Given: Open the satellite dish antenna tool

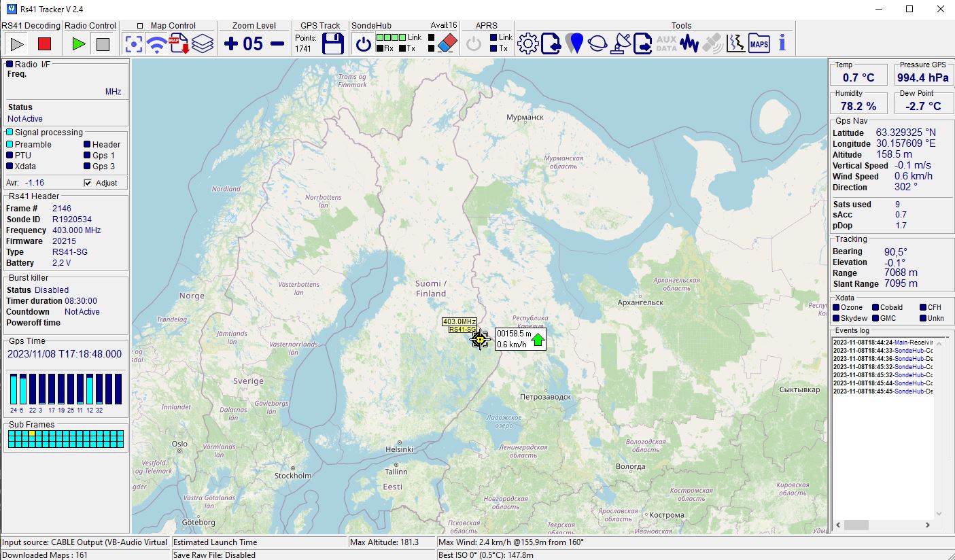Looking at the screenshot, I should pyautogui.click(x=620, y=44).
